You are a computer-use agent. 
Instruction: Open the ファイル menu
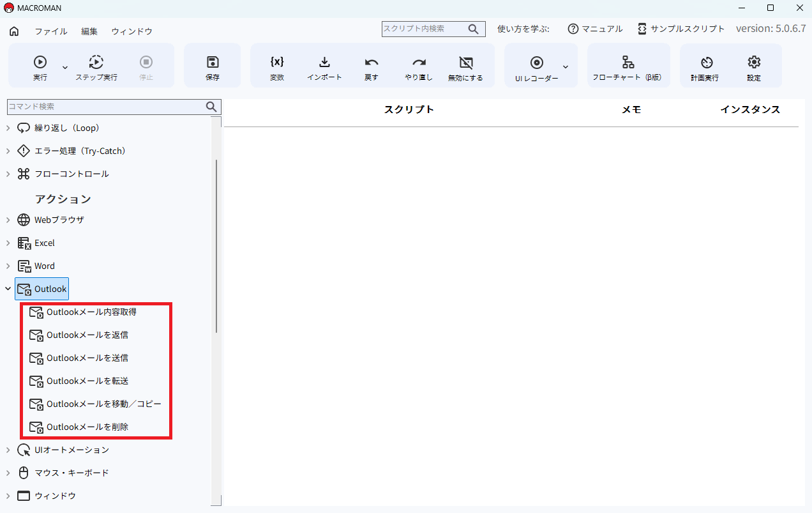tap(51, 31)
